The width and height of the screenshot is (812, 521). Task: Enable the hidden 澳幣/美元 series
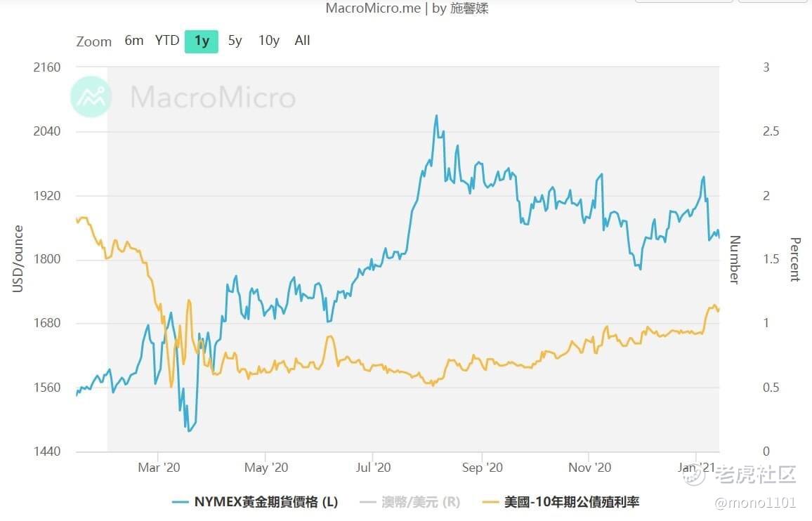pos(420,502)
